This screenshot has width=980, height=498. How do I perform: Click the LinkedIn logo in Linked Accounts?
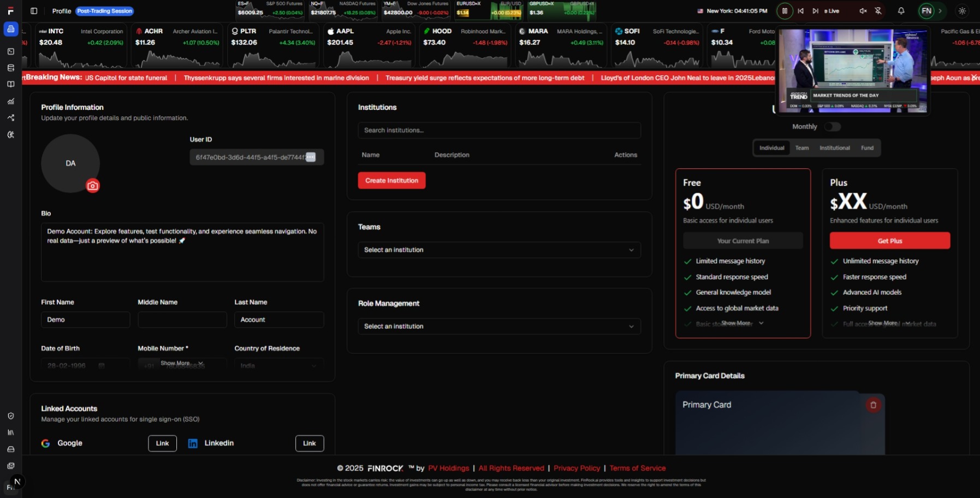click(x=193, y=443)
